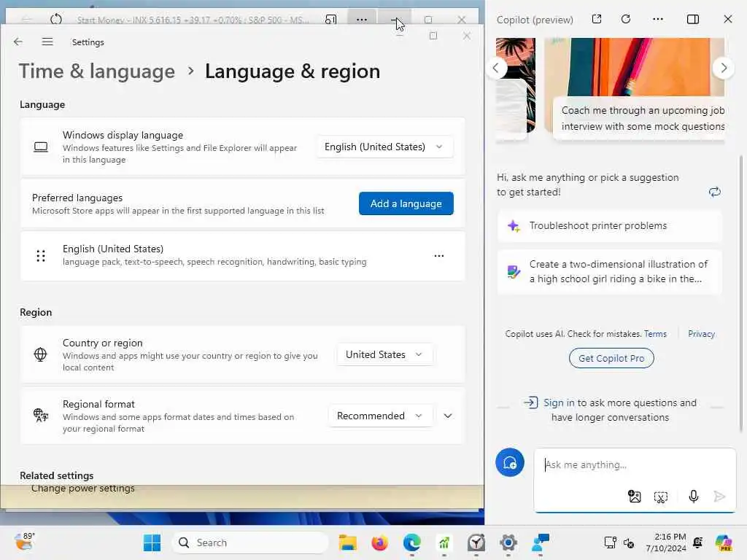
Task: Launch Firefox from the taskbar
Action: click(379, 542)
